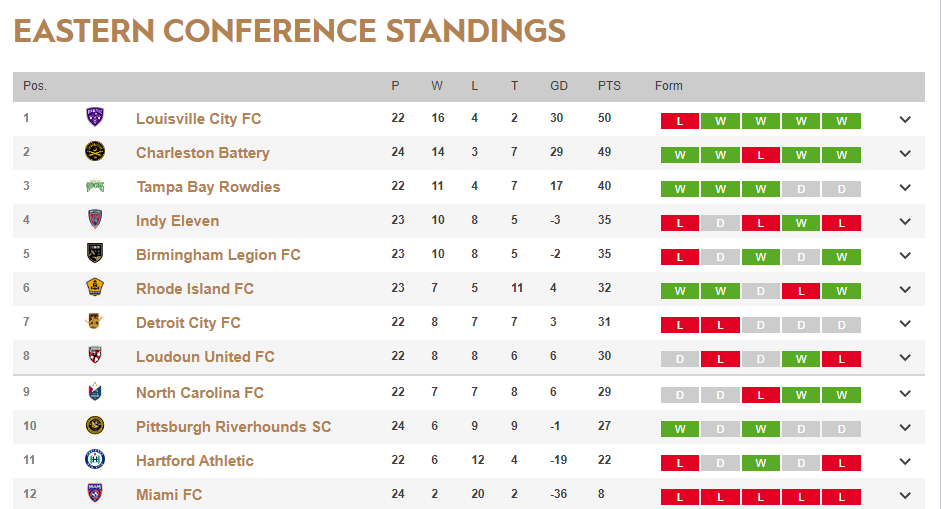Expand the Loudoun United FC row chevron
This screenshot has height=509, width=941.
click(905, 358)
